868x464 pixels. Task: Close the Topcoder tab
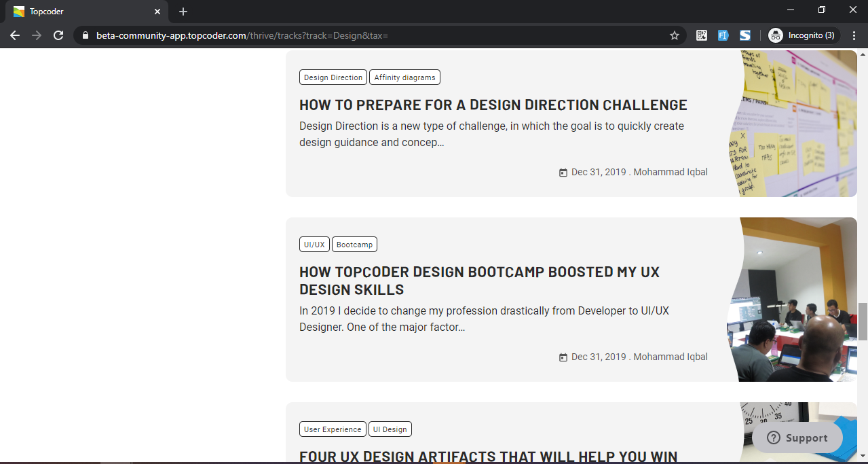coord(157,12)
